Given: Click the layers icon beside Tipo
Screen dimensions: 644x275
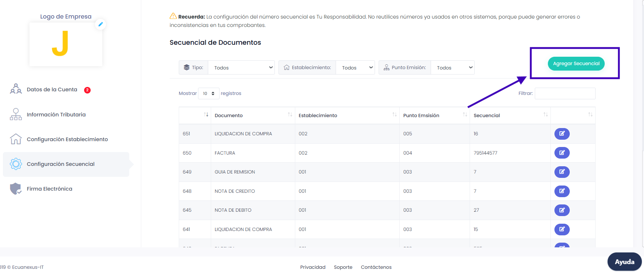Looking at the screenshot, I should pyautogui.click(x=187, y=67).
